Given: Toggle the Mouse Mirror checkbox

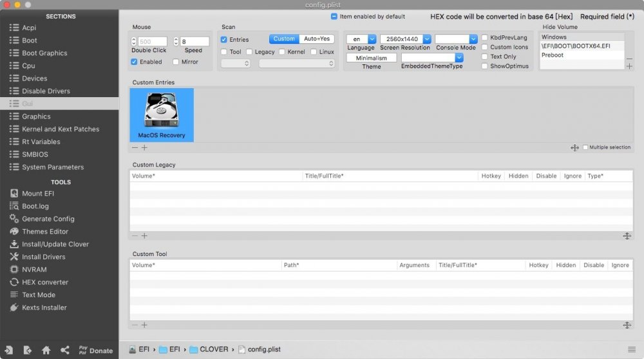Looking at the screenshot, I should tap(176, 62).
